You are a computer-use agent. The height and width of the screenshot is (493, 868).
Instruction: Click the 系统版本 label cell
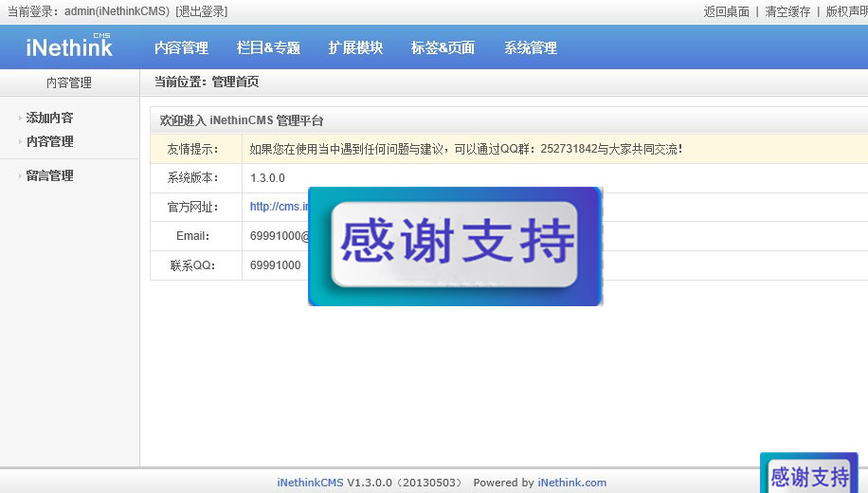click(196, 178)
